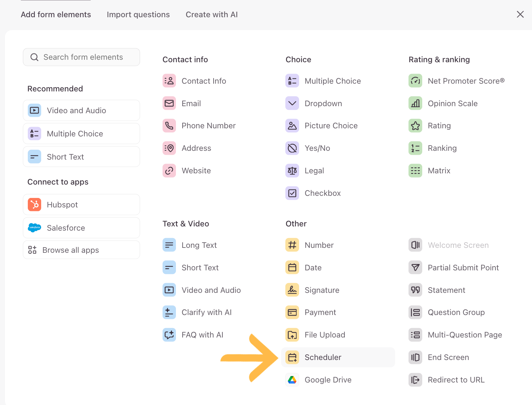Click the Hubspot logo icon
The image size is (532, 405).
(34, 205)
